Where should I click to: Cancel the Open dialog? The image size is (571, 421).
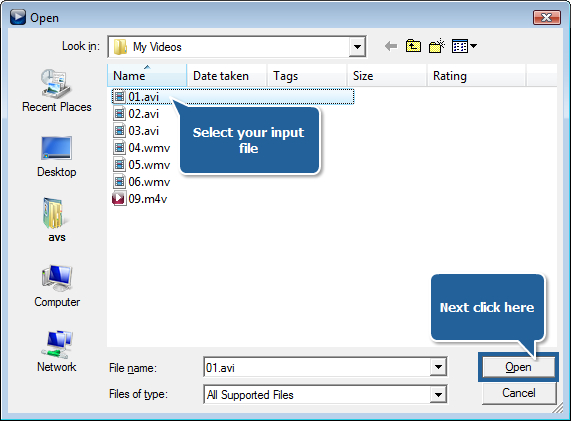click(x=519, y=393)
